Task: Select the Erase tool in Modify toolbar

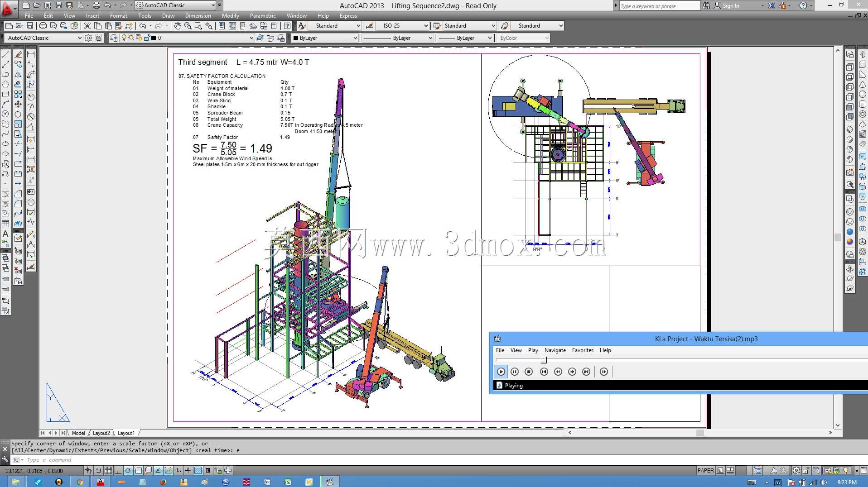Action: [x=18, y=54]
